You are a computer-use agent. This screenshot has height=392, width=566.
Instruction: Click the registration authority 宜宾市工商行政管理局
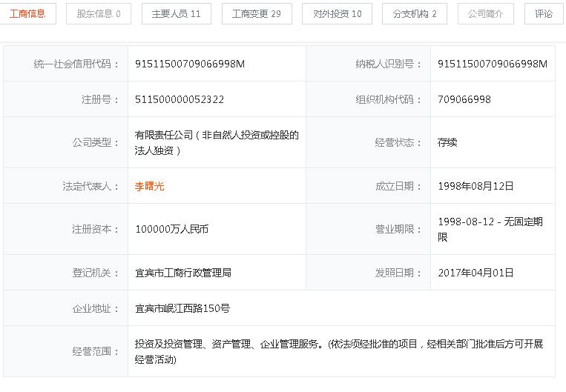(x=182, y=273)
